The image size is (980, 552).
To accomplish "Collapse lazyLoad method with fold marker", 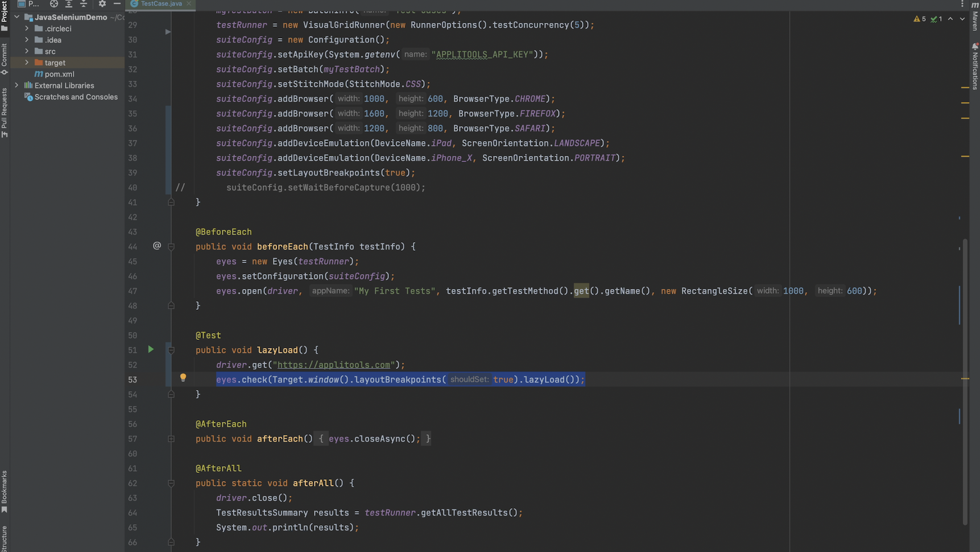I will [171, 350].
